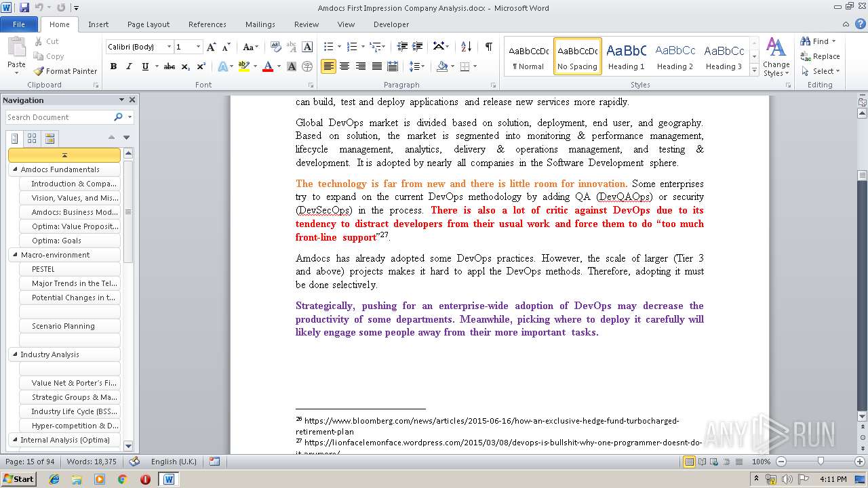The height and width of the screenshot is (488, 868).
Task: Click the Bullets list icon
Action: (x=329, y=47)
